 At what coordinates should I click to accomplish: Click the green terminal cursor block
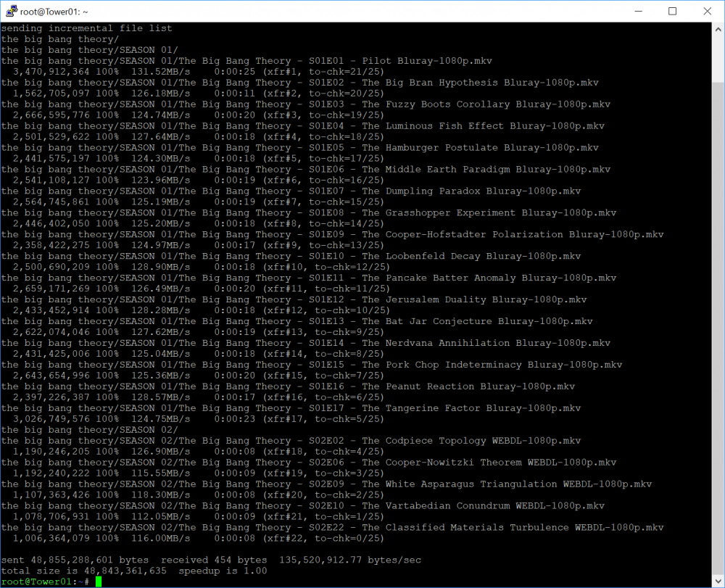(x=99, y=582)
